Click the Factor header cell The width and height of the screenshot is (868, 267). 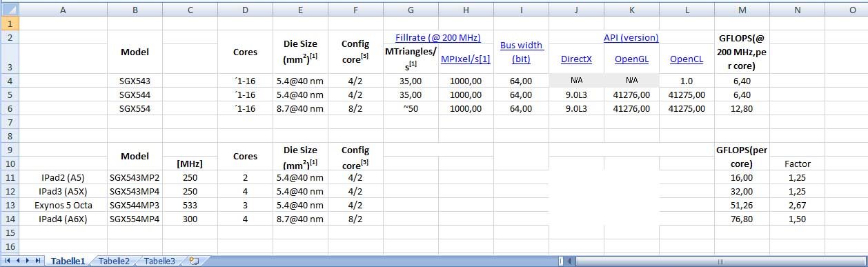(x=797, y=164)
